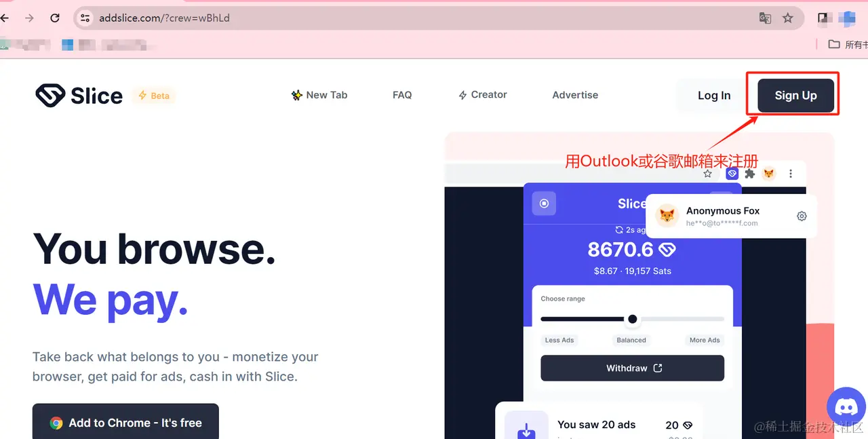Click the Slice extension icon in demo toolbar
Viewport: 868px width, 439px height.
[x=732, y=174]
